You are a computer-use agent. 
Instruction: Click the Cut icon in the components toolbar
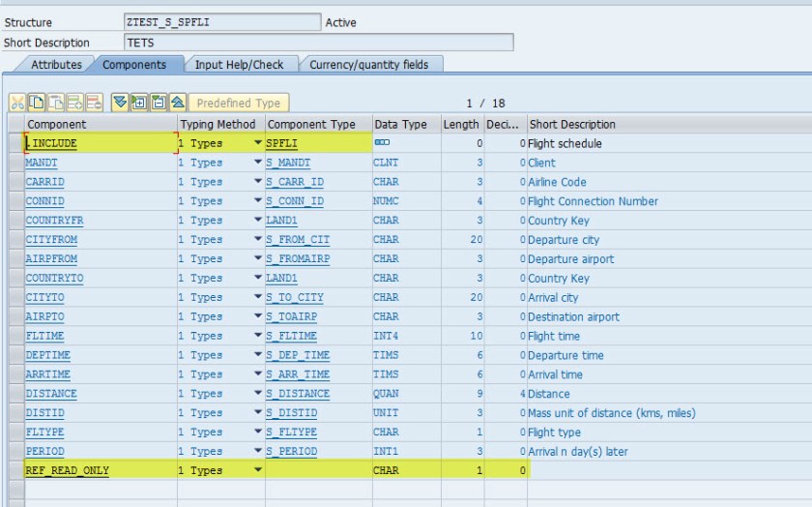(17, 103)
